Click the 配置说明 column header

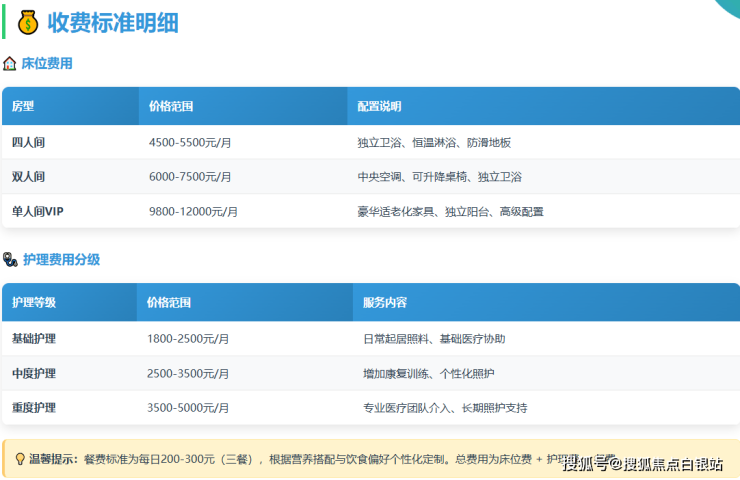point(379,106)
